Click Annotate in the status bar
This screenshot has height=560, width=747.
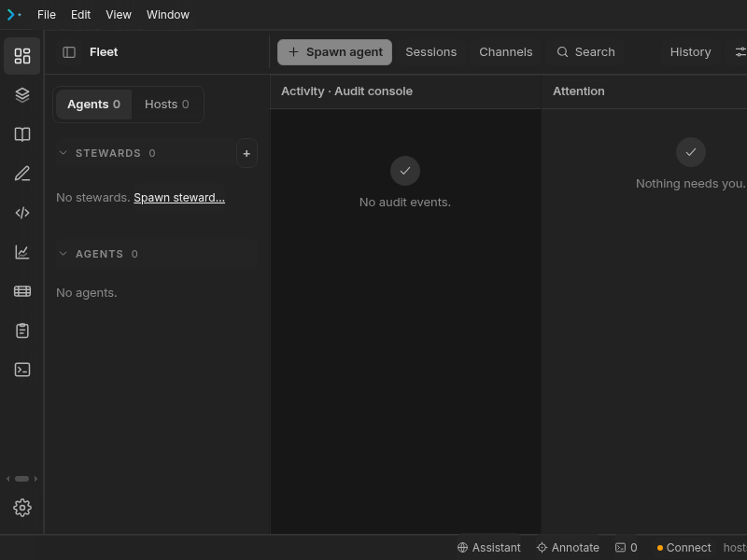click(568, 548)
